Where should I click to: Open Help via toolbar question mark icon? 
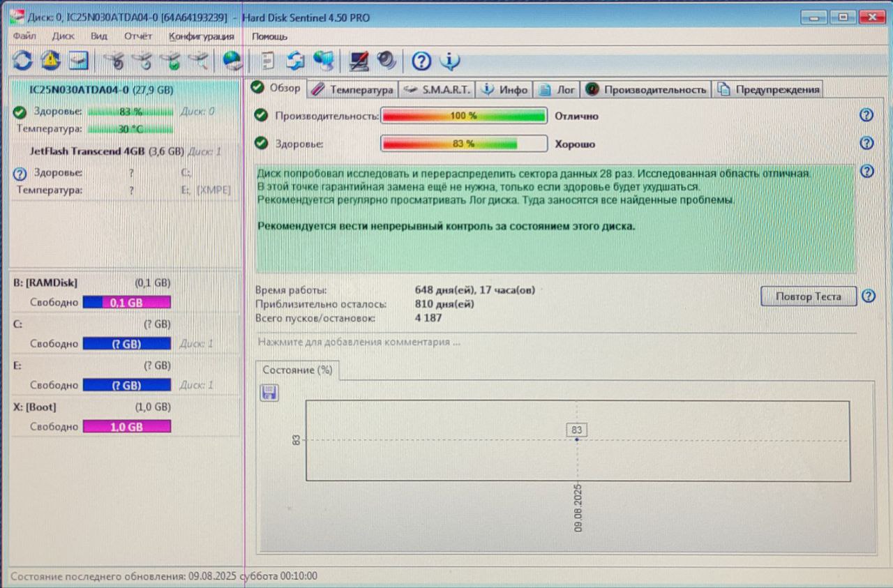421,61
